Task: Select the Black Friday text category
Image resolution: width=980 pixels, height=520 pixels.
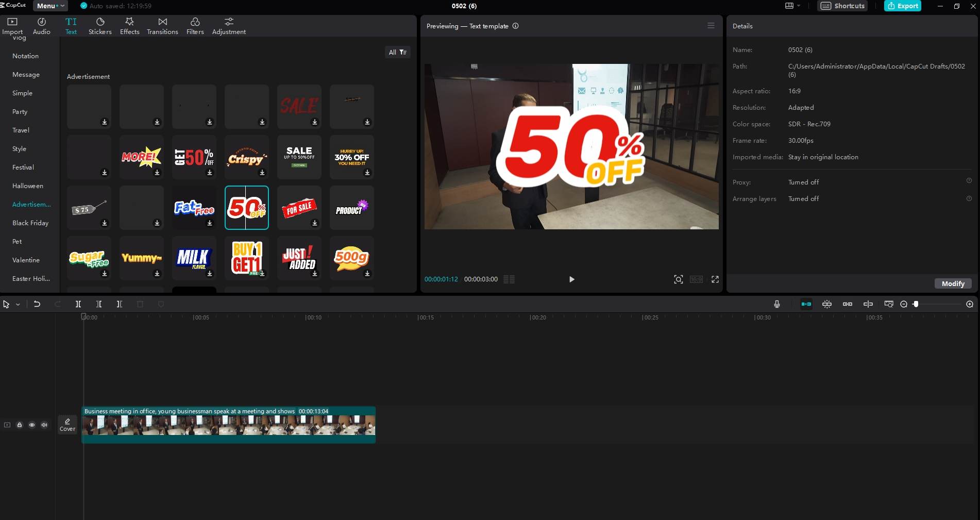Action: (x=30, y=223)
